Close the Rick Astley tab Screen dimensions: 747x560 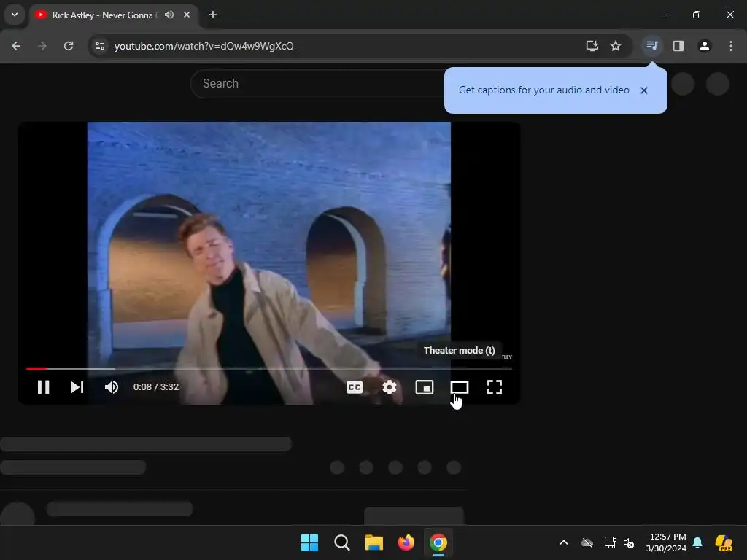click(x=187, y=15)
